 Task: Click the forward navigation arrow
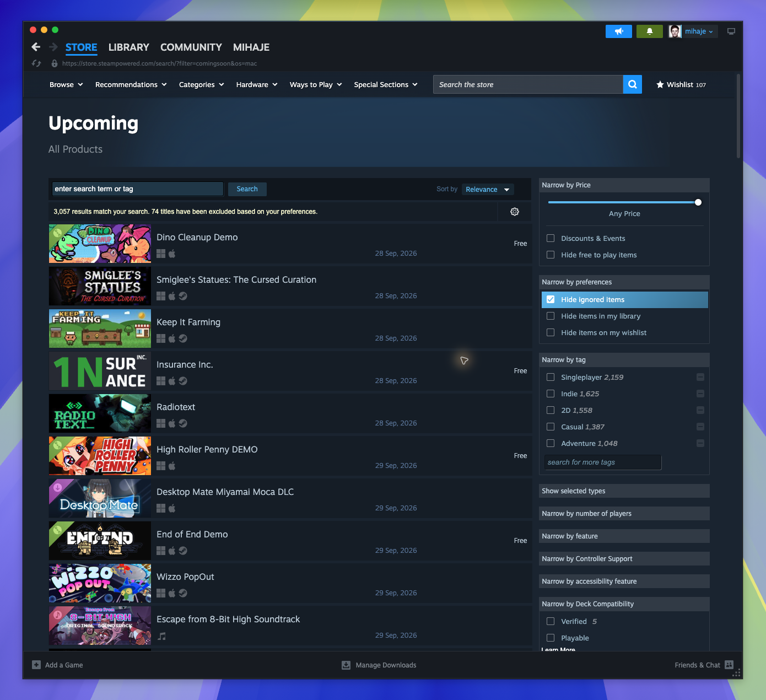click(x=53, y=47)
